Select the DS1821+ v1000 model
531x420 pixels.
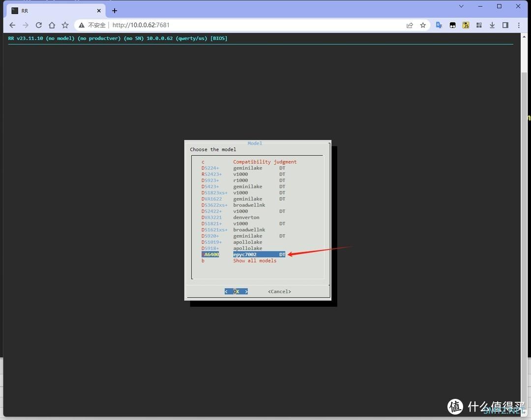(x=243, y=224)
